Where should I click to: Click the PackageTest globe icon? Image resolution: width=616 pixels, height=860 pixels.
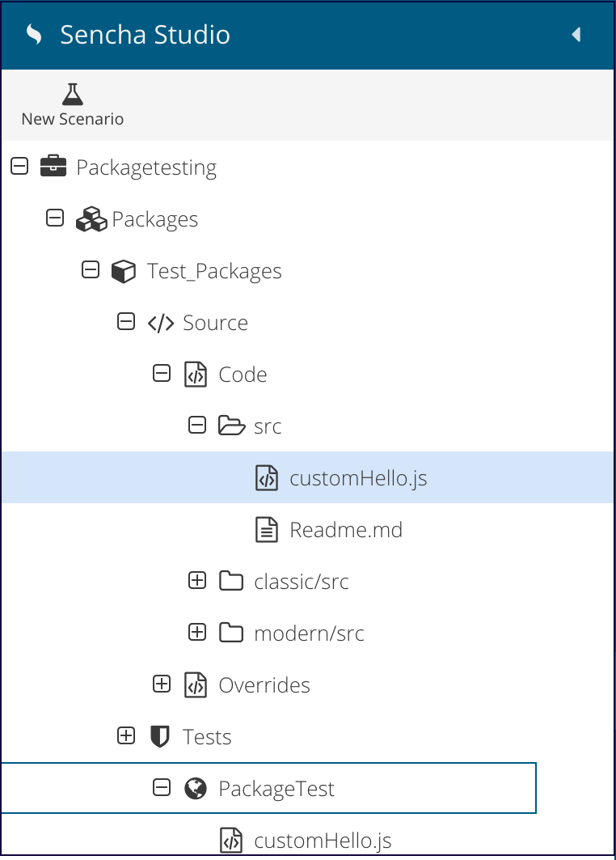click(x=196, y=788)
